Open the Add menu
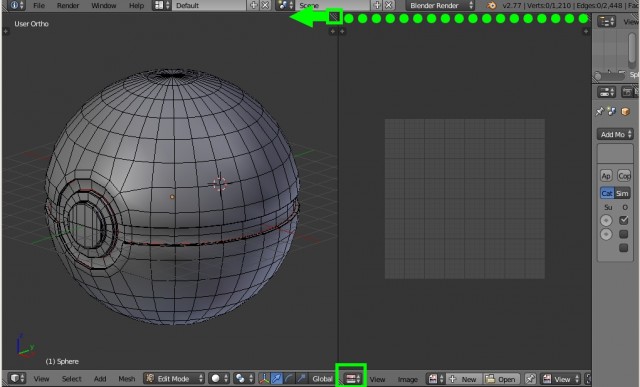 coord(100,379)
